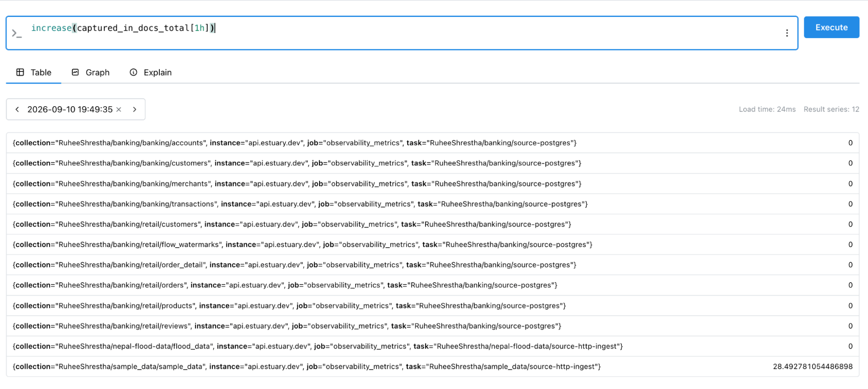Select the retail/products collection series row

tap(432, 305)
